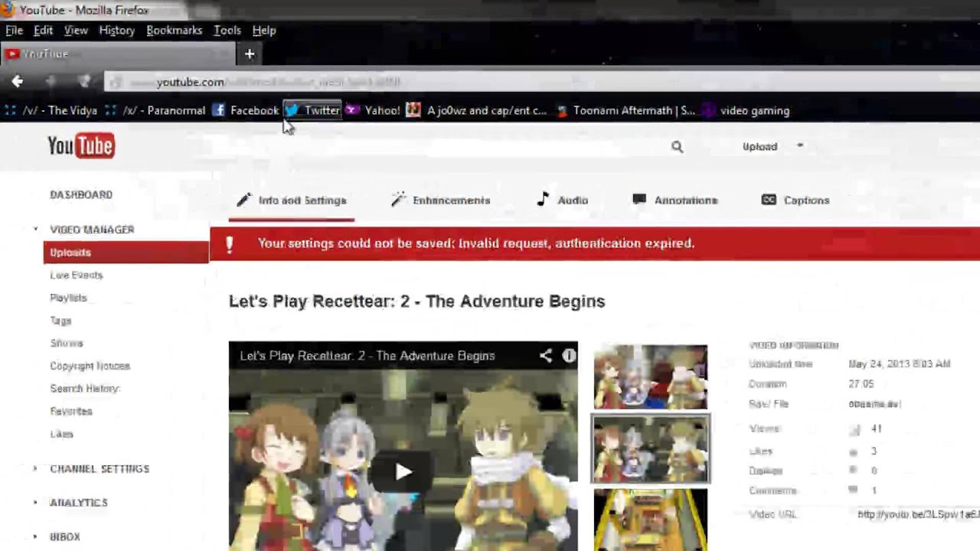Open Likes in the sidebar
The width and height of the screenshot is (980, 551).
[61, 434]
